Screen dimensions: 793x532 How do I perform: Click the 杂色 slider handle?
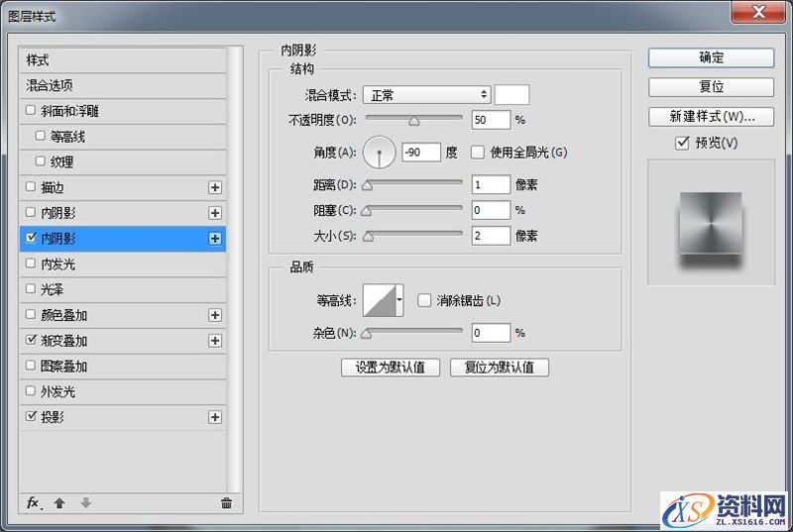point(367,334)
